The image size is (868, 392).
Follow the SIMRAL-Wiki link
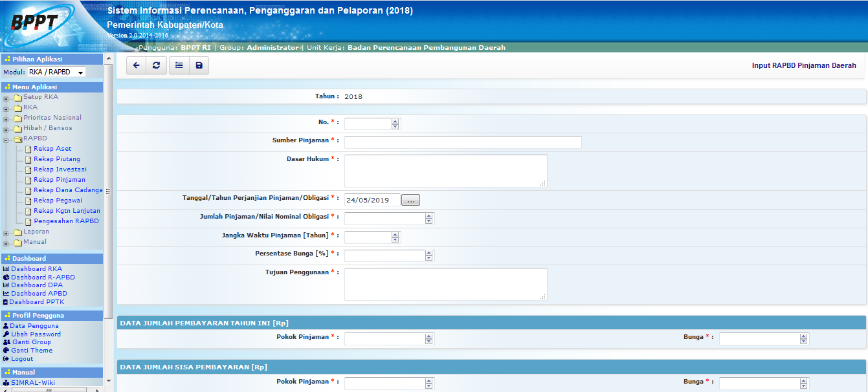32,382
